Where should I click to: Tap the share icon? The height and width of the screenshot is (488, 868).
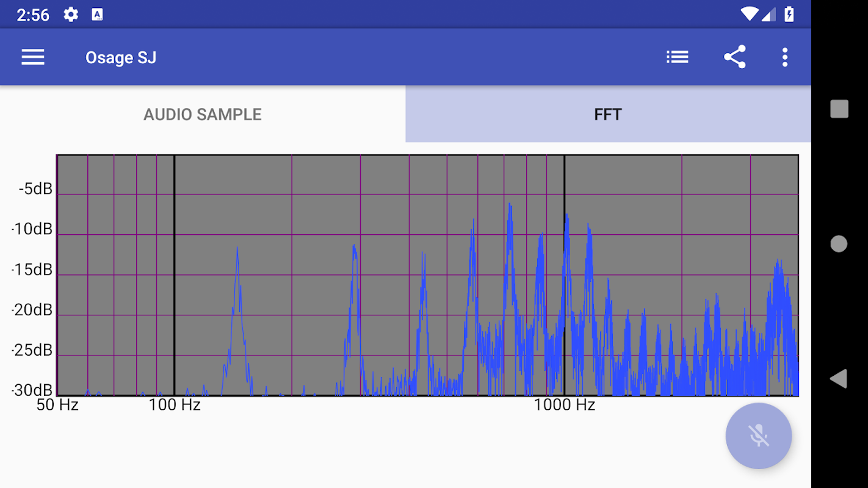(x=734, y=57)
